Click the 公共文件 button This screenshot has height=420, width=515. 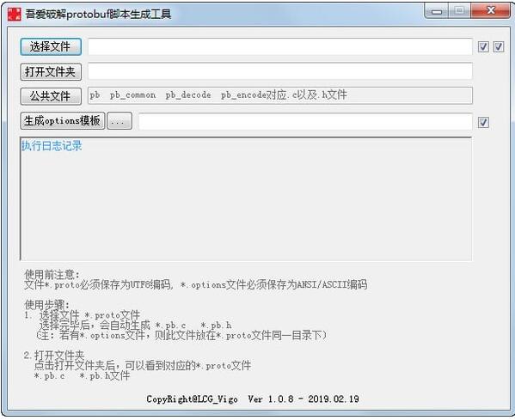pos(51,96)
